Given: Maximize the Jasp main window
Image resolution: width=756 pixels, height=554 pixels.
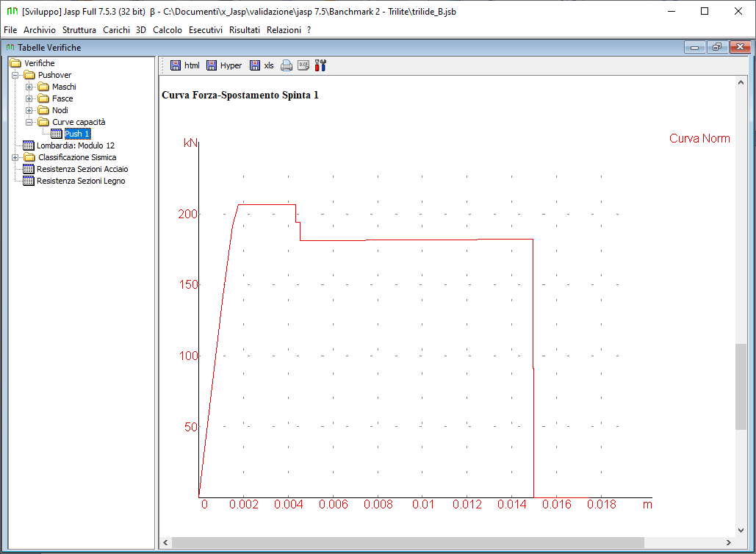Looking at the screenshot, I should (x=705, y=11).
